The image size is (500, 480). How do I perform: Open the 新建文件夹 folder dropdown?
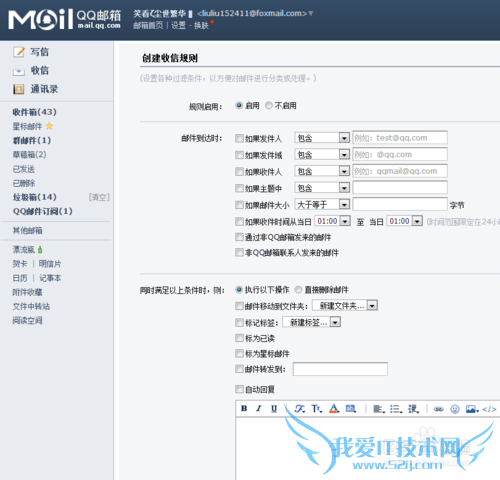coord(345,305)
